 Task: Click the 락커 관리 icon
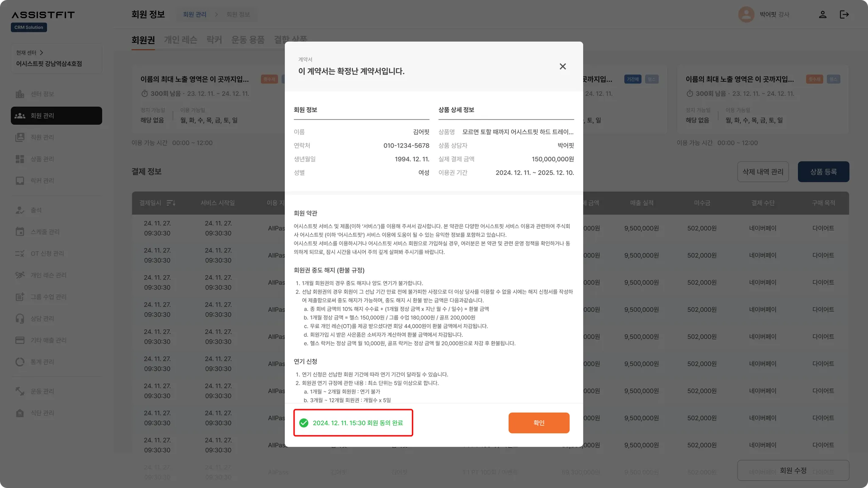[x=20, y=180]
